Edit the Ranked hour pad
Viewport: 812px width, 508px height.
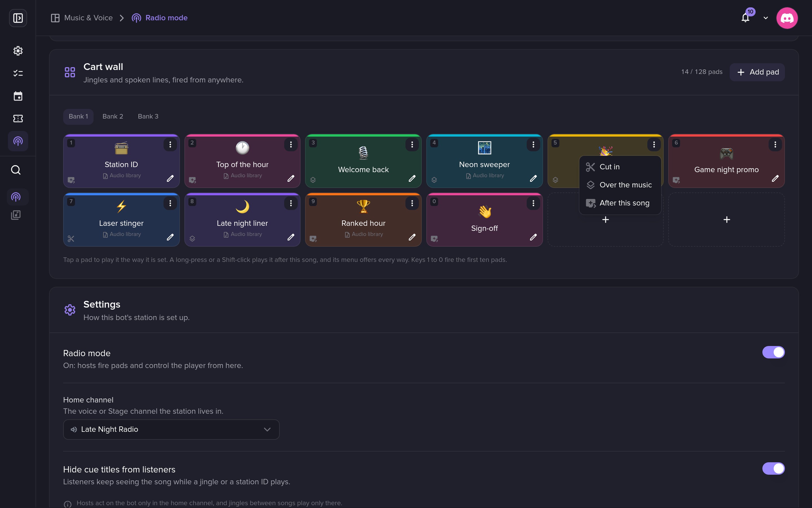click(x=412, y=237)
